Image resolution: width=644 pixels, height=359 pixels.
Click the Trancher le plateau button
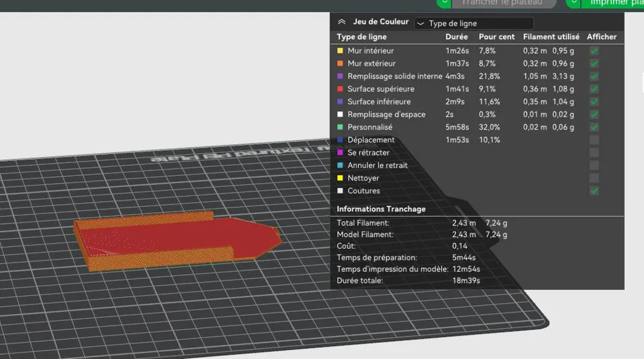pyautogui.click(x=504, y=3)
